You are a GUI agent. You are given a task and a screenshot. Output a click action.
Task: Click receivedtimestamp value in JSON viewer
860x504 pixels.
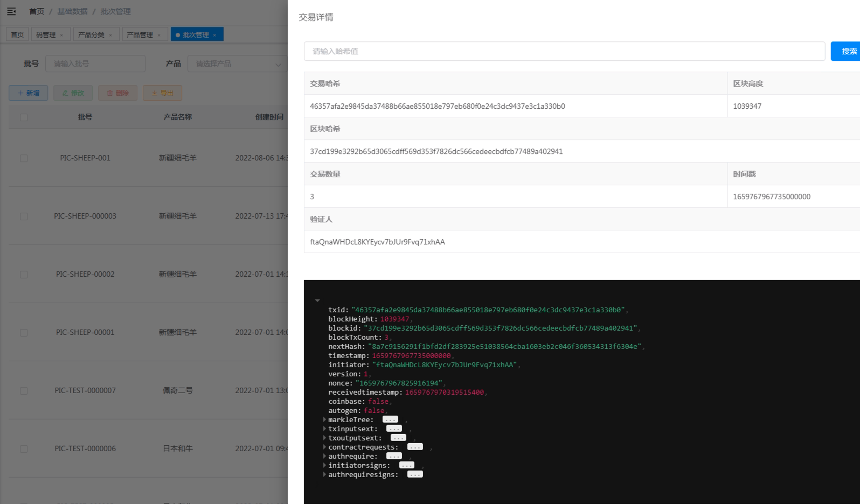click(x=445, y=392)
